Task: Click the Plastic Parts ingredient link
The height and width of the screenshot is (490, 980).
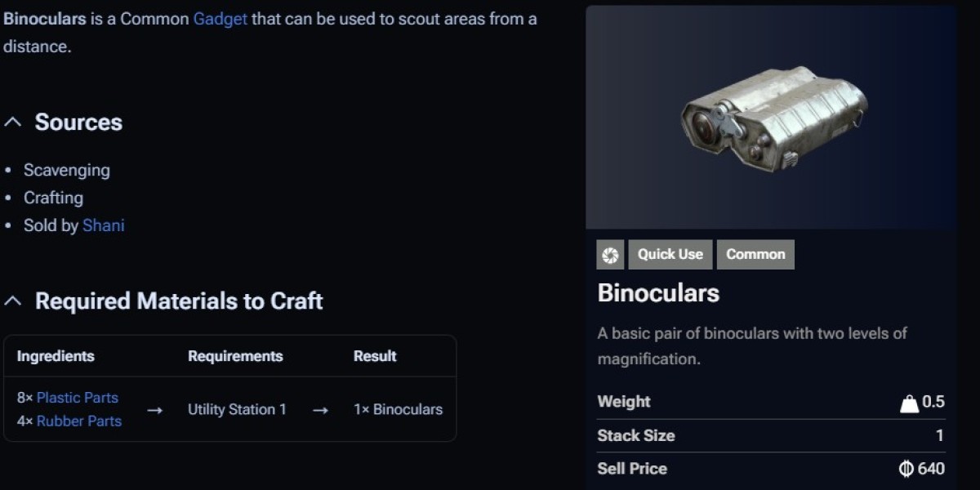Action: point(78,398)
